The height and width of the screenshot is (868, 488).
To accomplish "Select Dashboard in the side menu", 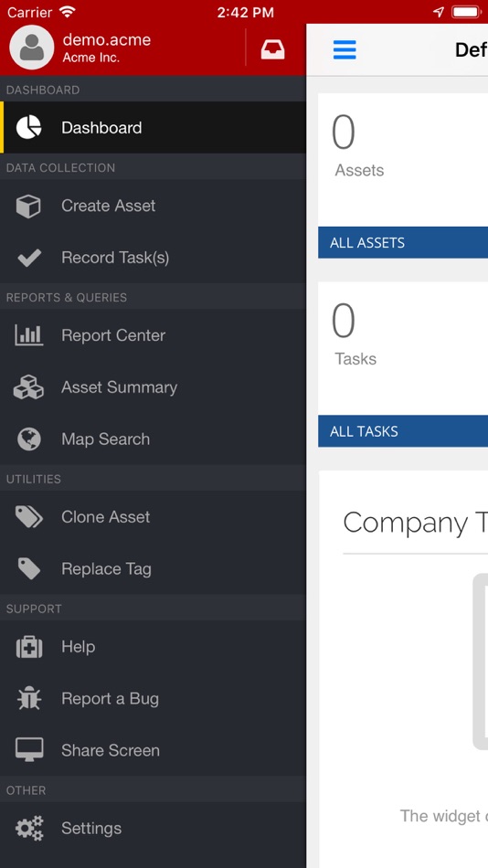I will [153, 127].
